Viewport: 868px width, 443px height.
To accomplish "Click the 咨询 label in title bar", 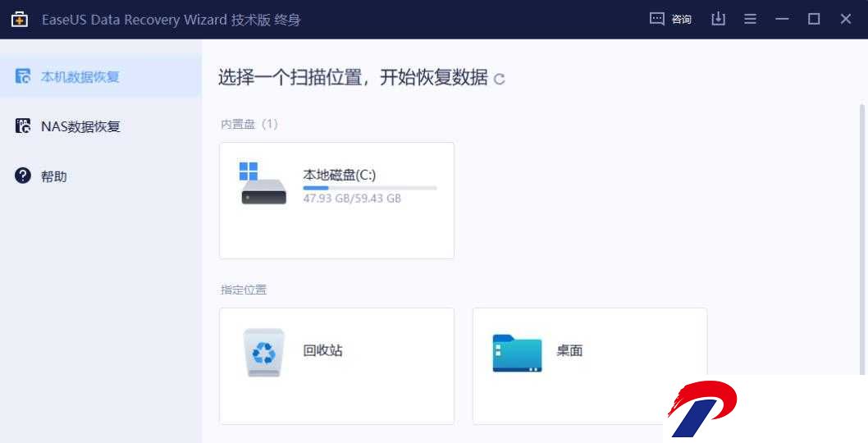I will click(x=681, y=20).
